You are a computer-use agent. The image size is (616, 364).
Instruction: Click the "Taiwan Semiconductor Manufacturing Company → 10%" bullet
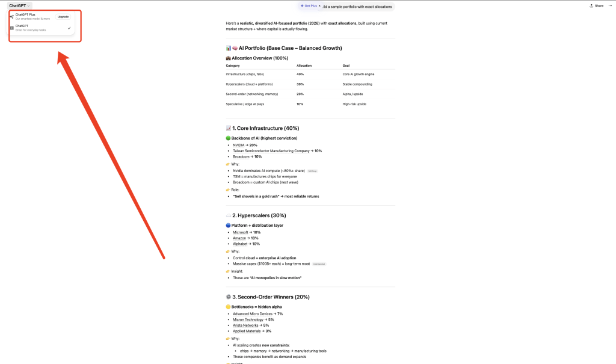click(x=277, y=151)
